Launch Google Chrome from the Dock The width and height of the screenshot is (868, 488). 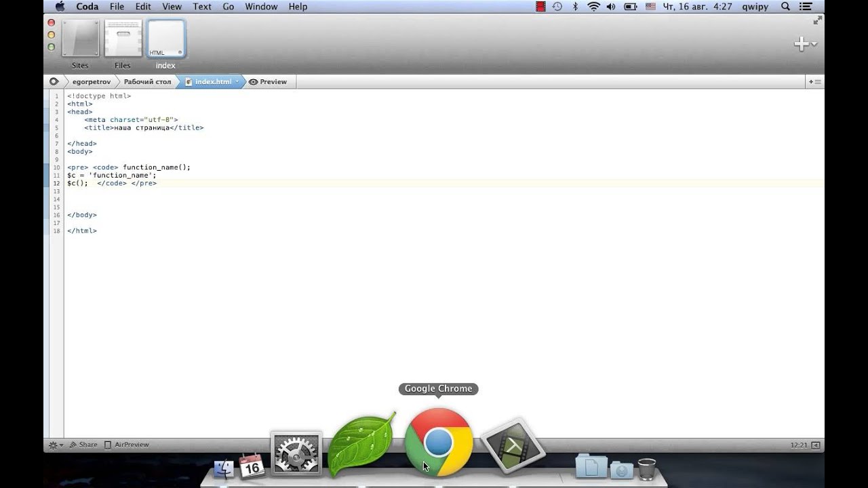439,443
